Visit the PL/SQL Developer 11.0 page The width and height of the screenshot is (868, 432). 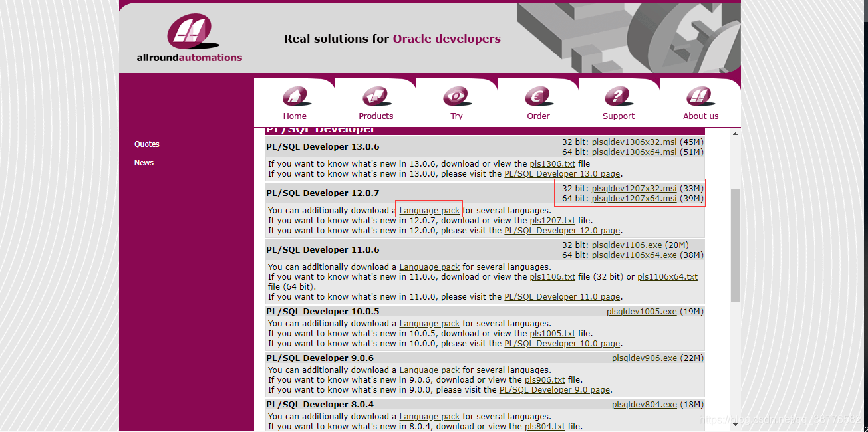(x=562, y=296)
